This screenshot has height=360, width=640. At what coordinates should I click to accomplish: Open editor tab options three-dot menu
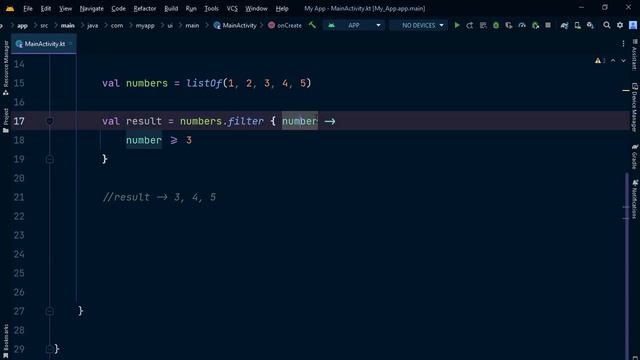click(623, 44)
